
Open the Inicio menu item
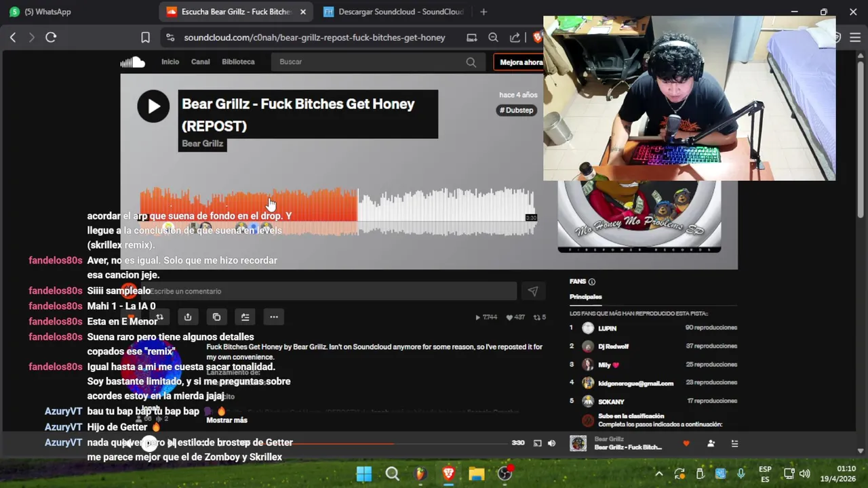tap(170, 62)
